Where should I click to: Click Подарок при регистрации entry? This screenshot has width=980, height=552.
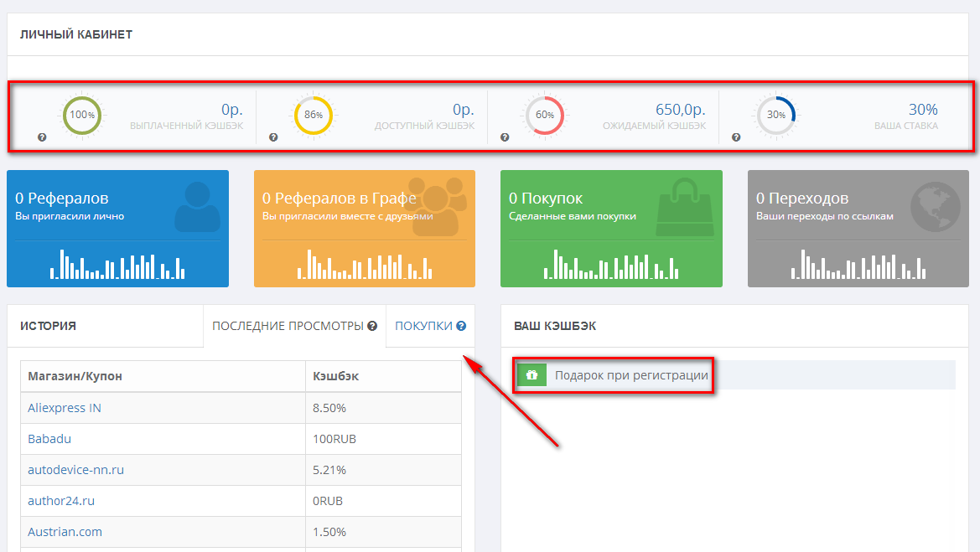[x=630, y=375]
